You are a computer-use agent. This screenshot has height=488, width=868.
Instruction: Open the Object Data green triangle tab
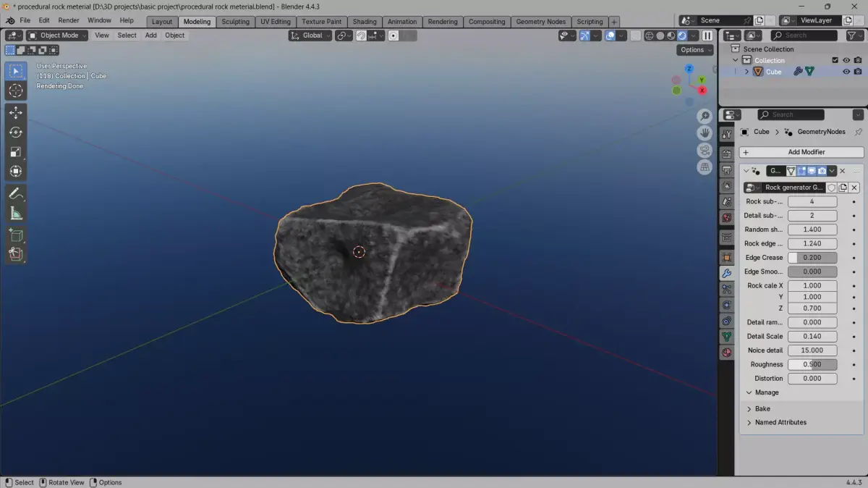coord(727,337)
